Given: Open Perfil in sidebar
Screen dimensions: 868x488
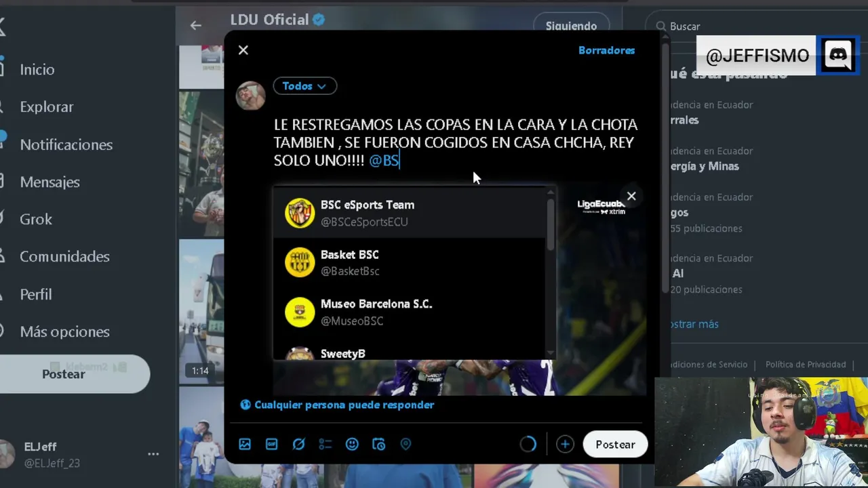Looking at the screenshot, I should pos(35,294).
